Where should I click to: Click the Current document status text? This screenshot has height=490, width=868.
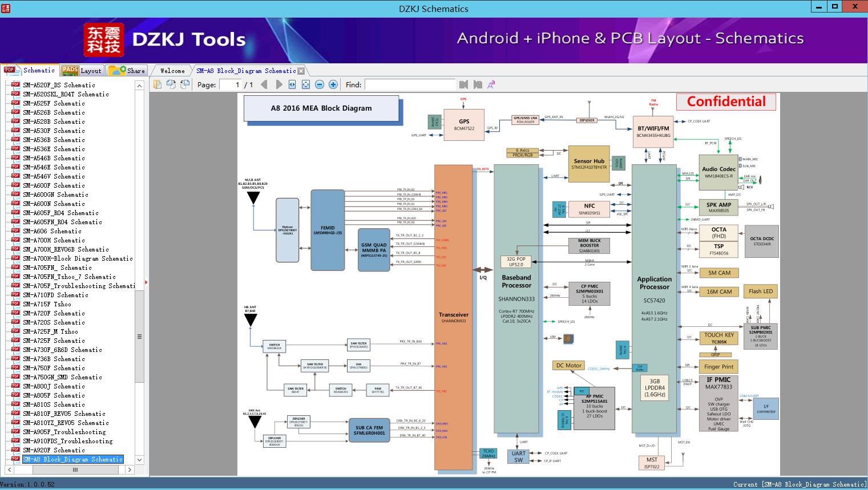pyautogui.click(x=800, y=484)
